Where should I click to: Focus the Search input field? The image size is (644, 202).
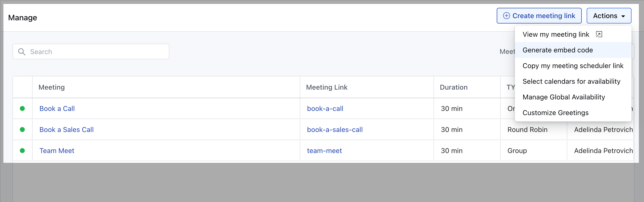(91, 51)
